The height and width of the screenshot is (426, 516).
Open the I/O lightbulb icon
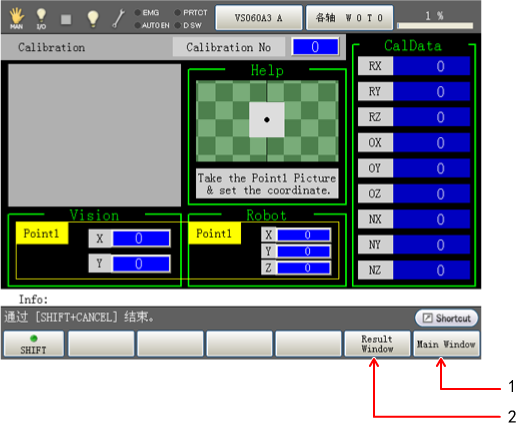pyautogui.click(x=41, y=18)
